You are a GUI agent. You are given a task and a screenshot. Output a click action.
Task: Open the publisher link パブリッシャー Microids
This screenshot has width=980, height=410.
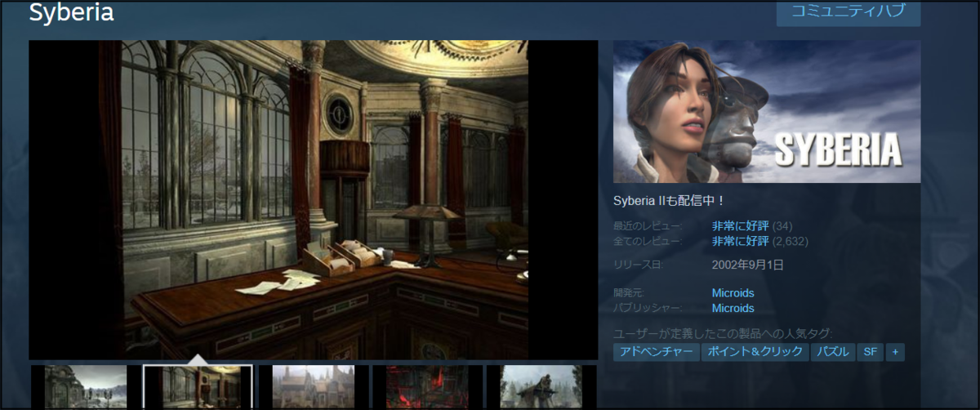pyautogui.click(x=733, y=308)
